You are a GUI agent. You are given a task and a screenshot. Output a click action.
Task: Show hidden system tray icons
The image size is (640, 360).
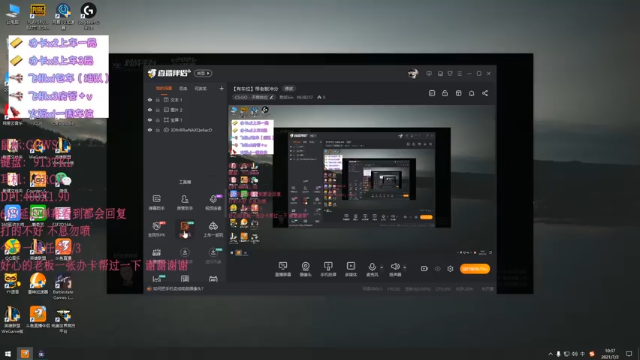[x=550, y=354]
